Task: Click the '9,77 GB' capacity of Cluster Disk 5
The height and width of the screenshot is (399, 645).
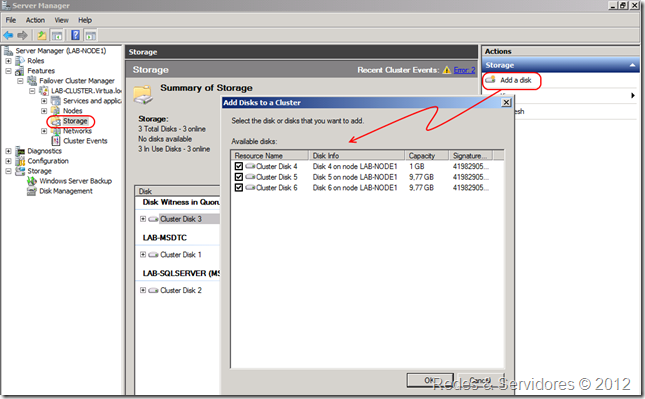Action: tap(421, 177)
